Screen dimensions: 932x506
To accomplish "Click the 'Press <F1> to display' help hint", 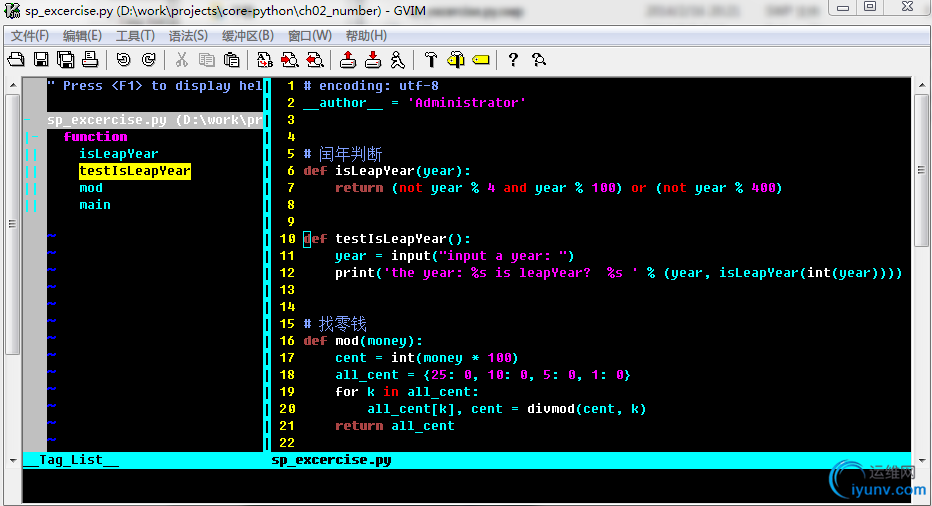I will pos(155,86).
